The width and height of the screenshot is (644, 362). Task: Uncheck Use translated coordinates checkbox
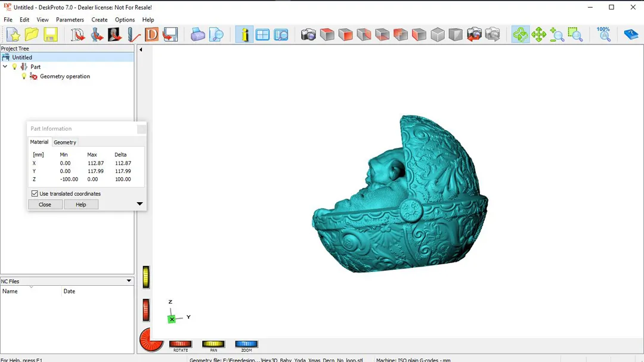[35, 194]
